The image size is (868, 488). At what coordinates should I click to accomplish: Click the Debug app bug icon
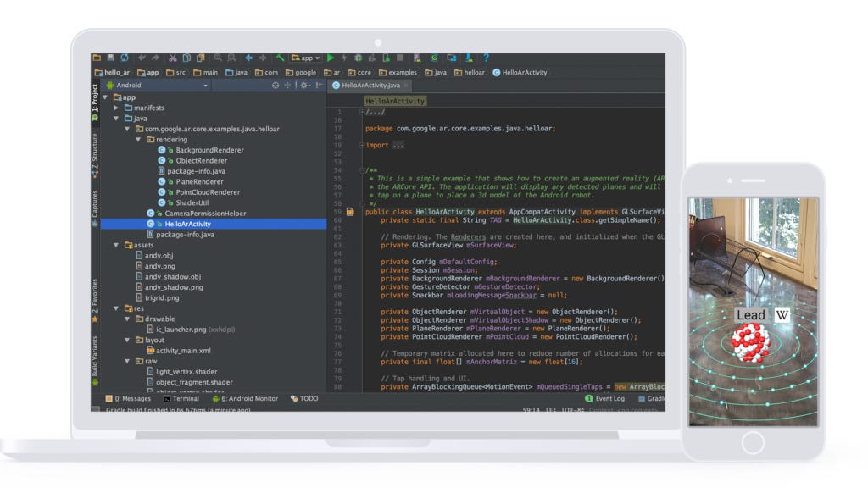point(359,58)
